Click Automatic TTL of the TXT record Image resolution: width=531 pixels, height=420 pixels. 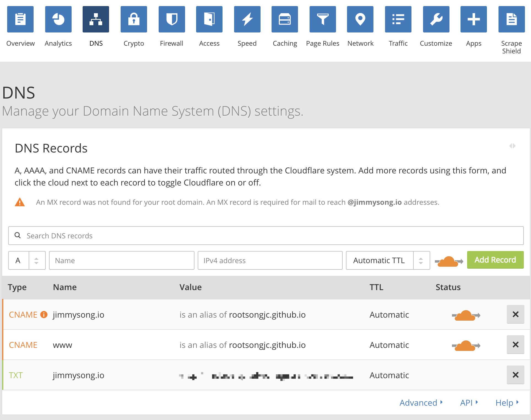pos(389,375)
